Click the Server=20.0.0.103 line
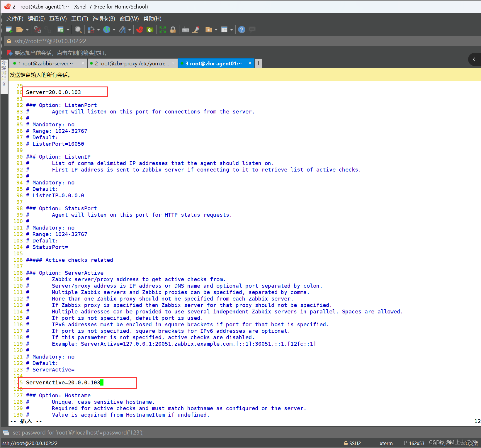Image resolution: width=481 pixels, height=448 pixels. 53,92
